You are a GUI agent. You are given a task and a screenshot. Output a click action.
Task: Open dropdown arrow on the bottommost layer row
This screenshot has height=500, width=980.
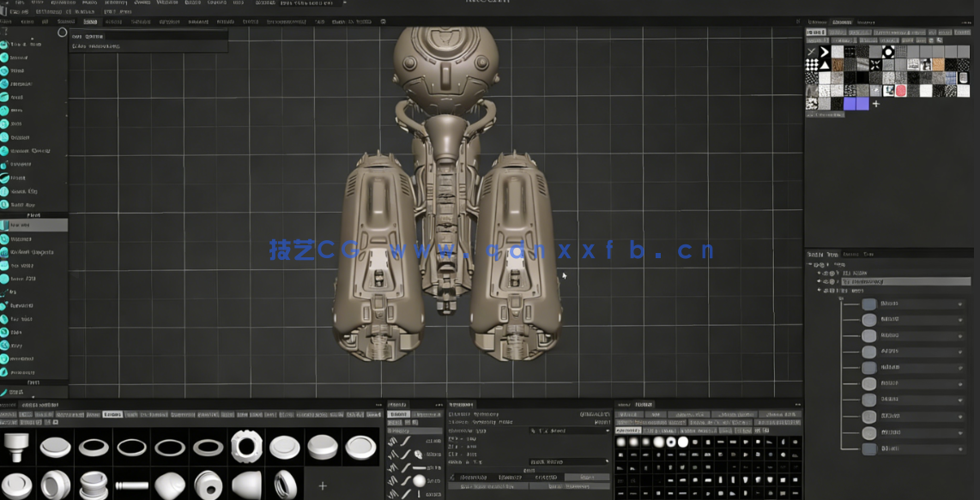click(x=960, y=449)
